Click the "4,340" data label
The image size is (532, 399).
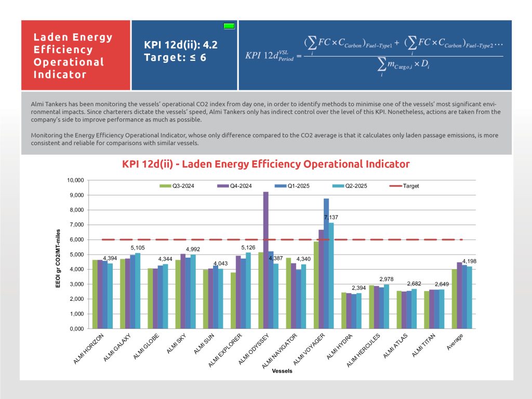tap(303, 259)
